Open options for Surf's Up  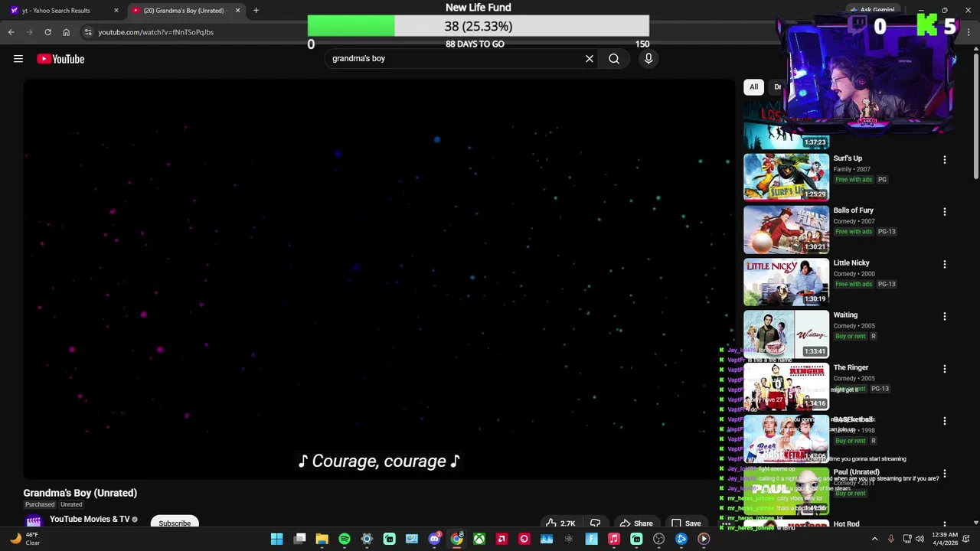(945, 160)
